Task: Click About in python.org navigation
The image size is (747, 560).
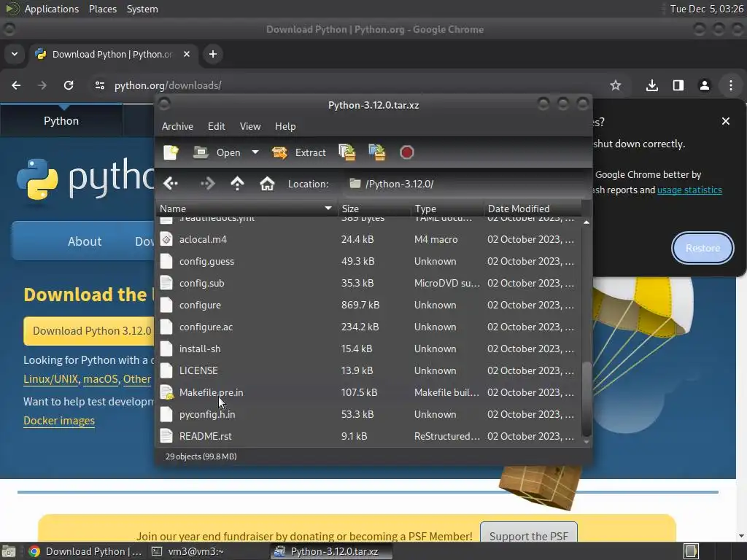Action: point(85,241)
